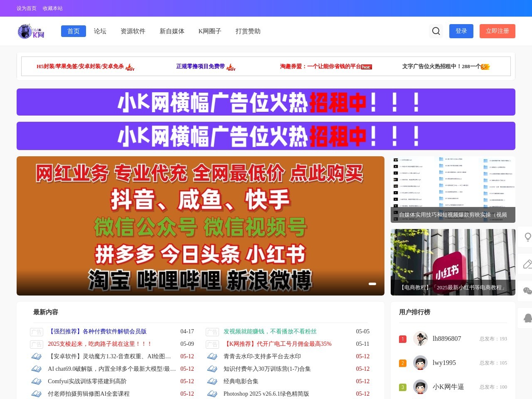532x399 pixels.
Task: Open 电商教程 小红书 thumbnail card
Action: [x=453, y=262]
